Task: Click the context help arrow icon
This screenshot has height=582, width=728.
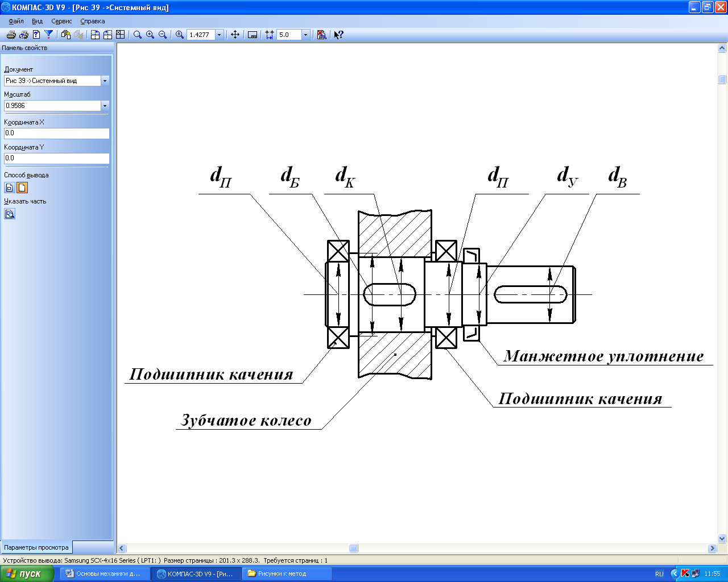Action: (x=339, y=35)
